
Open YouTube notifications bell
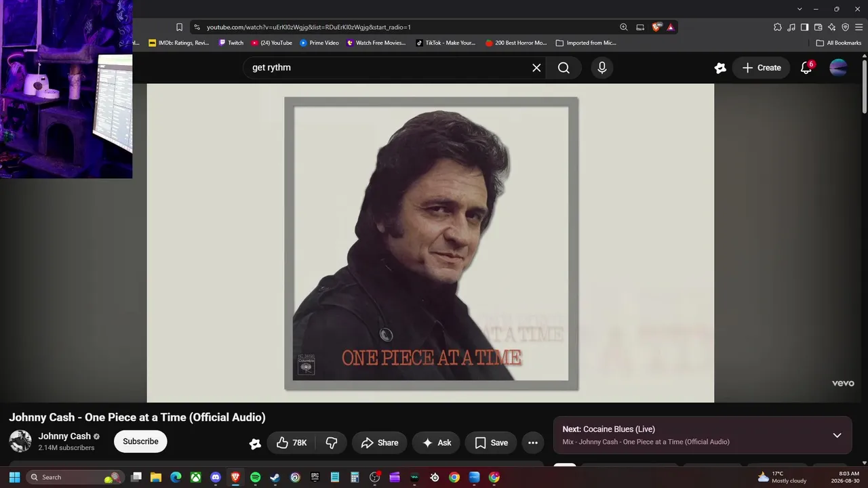[x=806, y=68]
